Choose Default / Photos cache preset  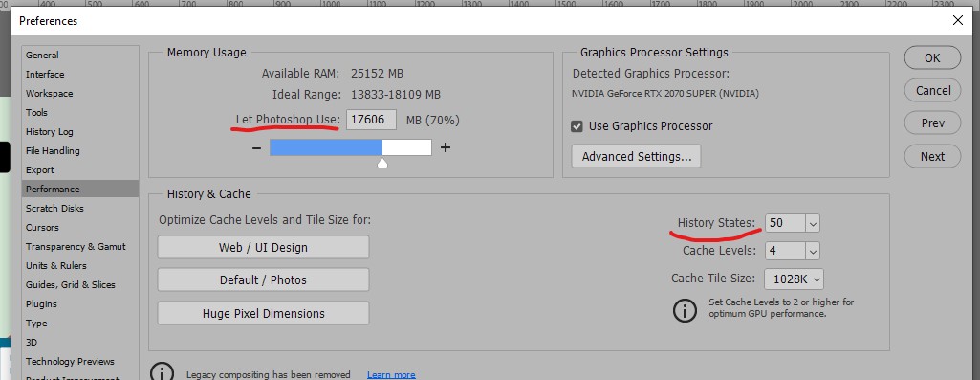pyautogui.click(x=263, y=279)
